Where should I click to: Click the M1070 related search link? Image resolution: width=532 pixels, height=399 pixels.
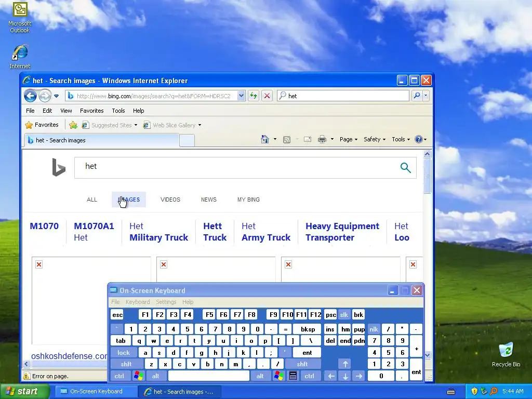[x=44, y=226]
